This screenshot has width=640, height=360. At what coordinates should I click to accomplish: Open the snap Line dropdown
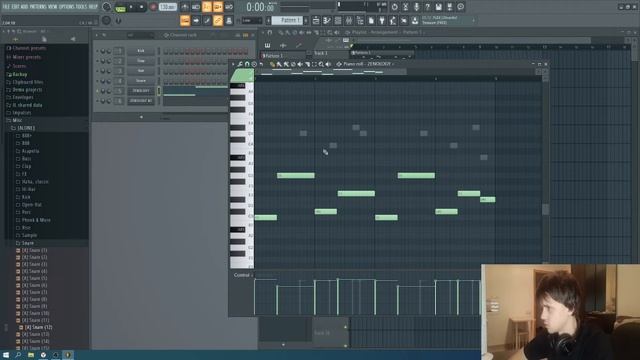pyautogui.click(x=252, y=20)
